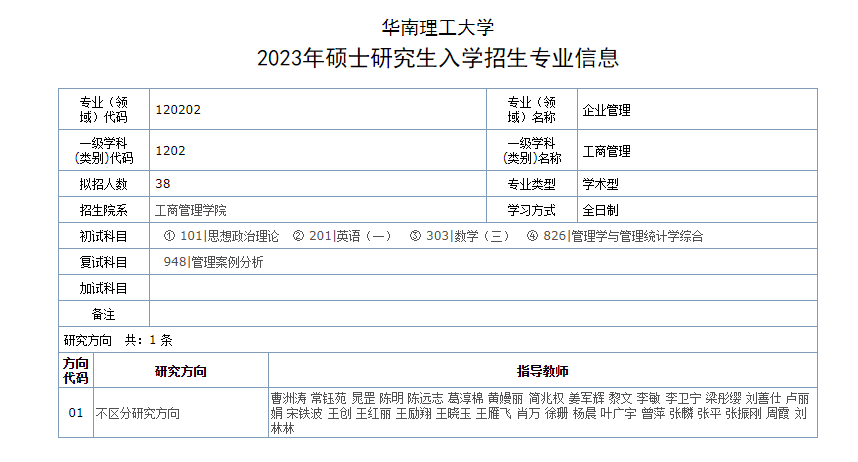Click the label 初试科目

(103, 236)
